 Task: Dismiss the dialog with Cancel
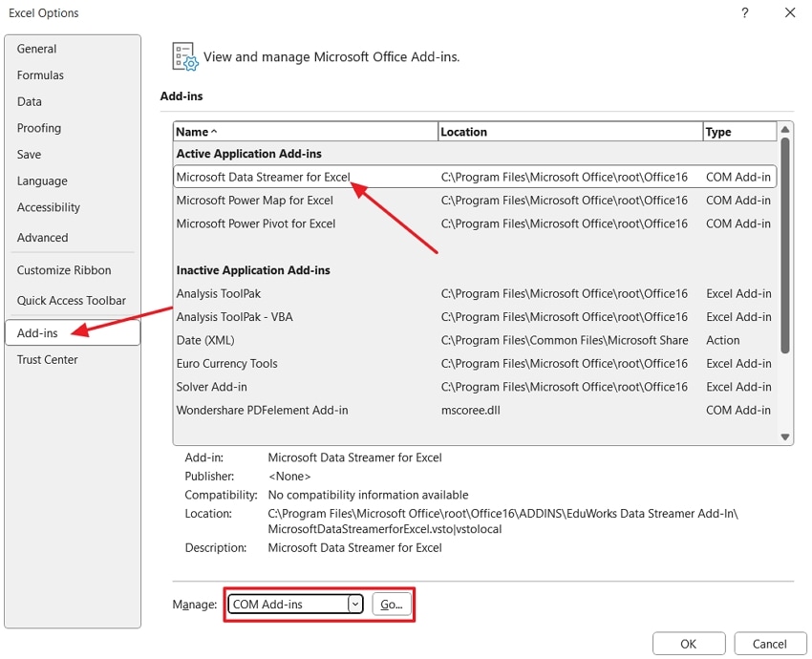pyautogui.click(x=770, y=643)
